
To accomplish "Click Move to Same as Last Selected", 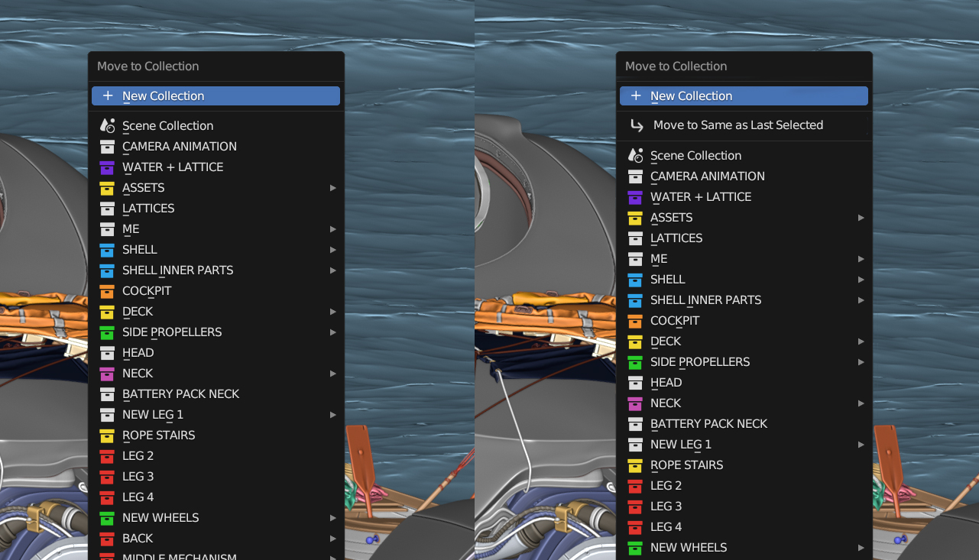I will [x=744, y=125].
